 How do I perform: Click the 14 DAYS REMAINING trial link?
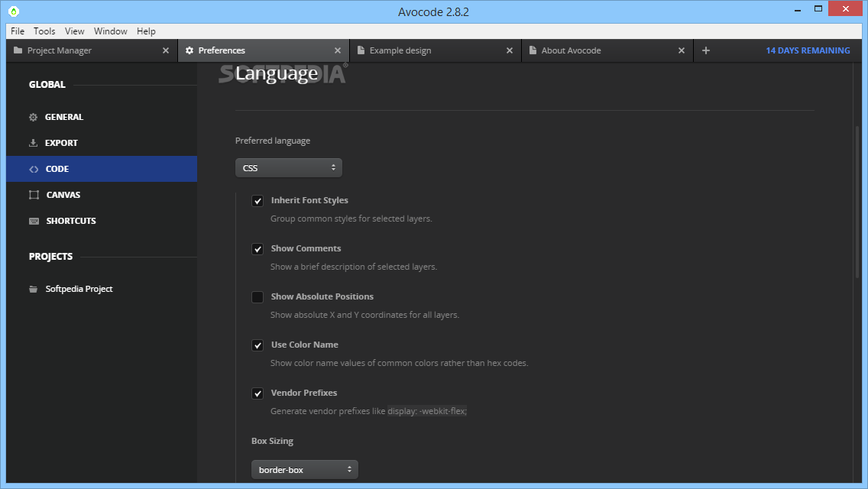point(808,50)
